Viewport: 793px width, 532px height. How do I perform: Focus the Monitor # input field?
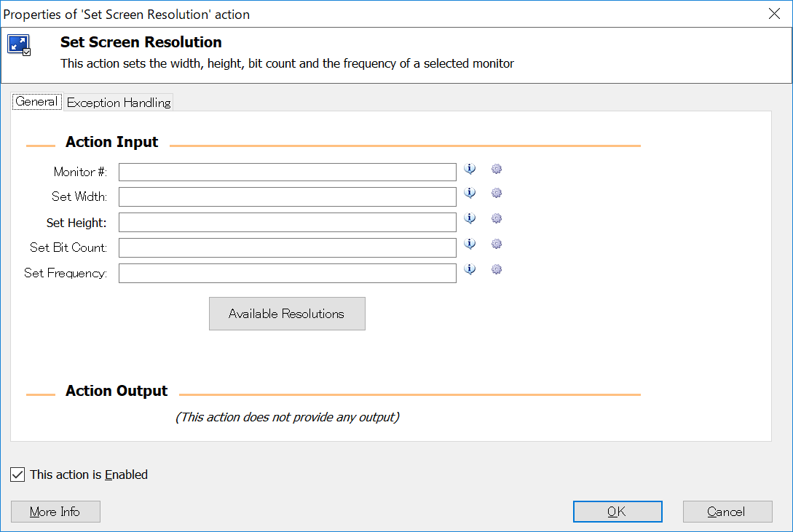point(288,172)
